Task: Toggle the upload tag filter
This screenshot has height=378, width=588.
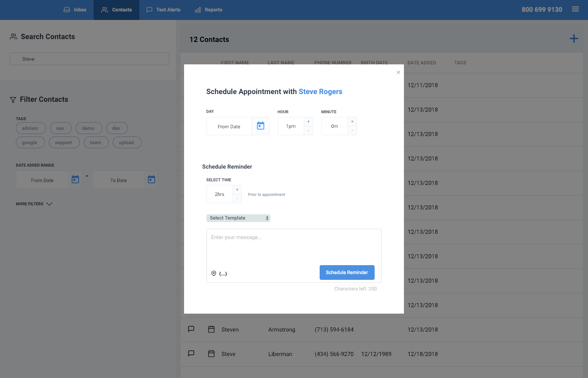Action: [127, 143]
